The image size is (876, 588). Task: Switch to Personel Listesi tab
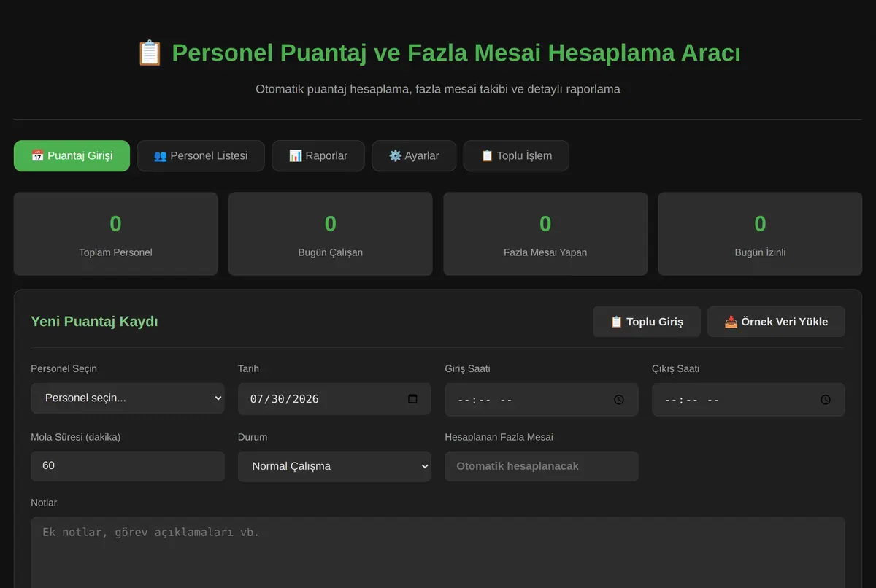(x=201, y=156)
